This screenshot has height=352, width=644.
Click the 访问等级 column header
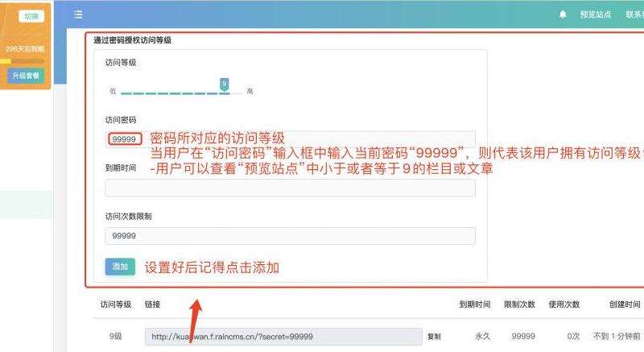click(x=116, y=304)
